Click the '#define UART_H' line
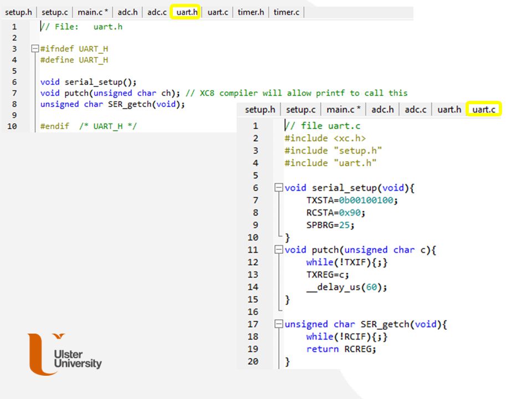Screen dimensions: 532x399 (x=74, y=60)
